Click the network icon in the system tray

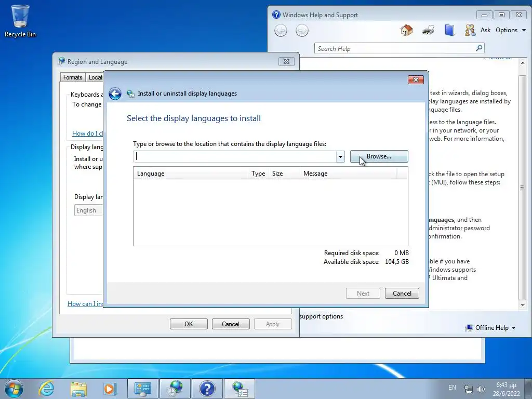click(x=469, y=389)
